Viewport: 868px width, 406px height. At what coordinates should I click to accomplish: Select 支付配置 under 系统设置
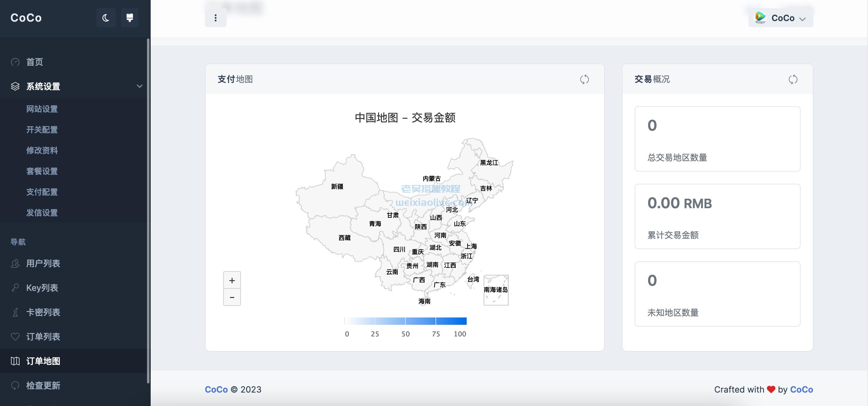coord(41,192)
